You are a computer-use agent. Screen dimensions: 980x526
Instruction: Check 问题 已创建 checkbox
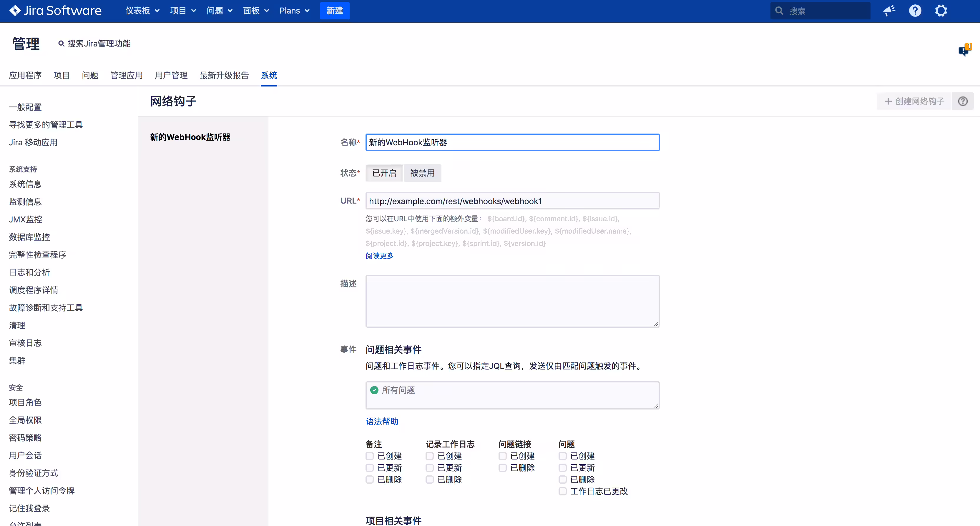point(563,456)
